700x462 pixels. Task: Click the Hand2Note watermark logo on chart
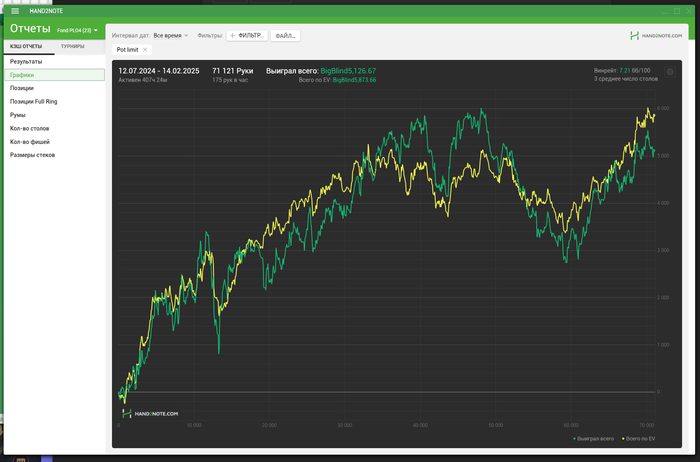coord(150,412)
